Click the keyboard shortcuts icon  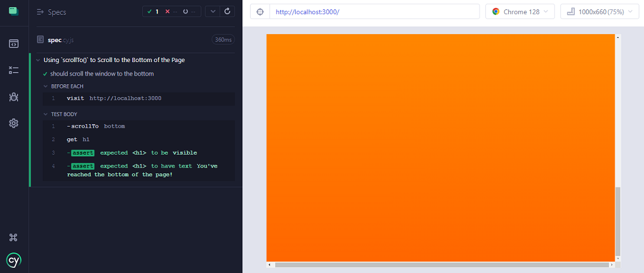13,237
